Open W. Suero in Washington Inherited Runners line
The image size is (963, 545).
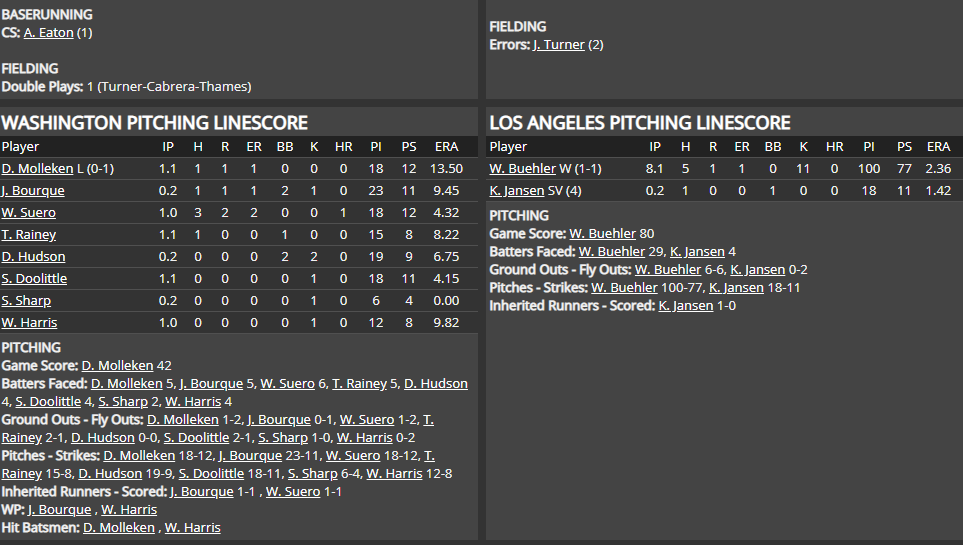(293, 492)
